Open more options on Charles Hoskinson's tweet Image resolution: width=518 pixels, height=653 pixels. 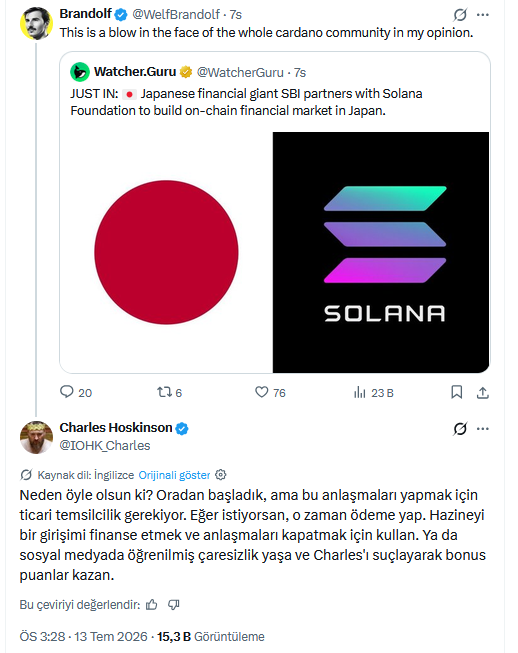(x=483, y=429)
